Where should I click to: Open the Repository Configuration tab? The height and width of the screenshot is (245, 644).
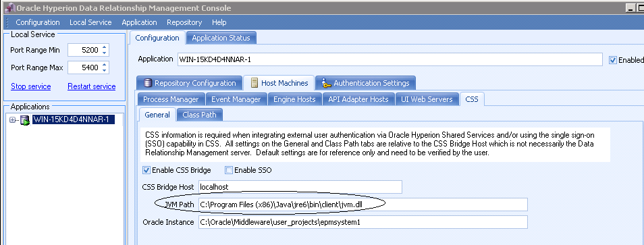(x=190, y=83)
